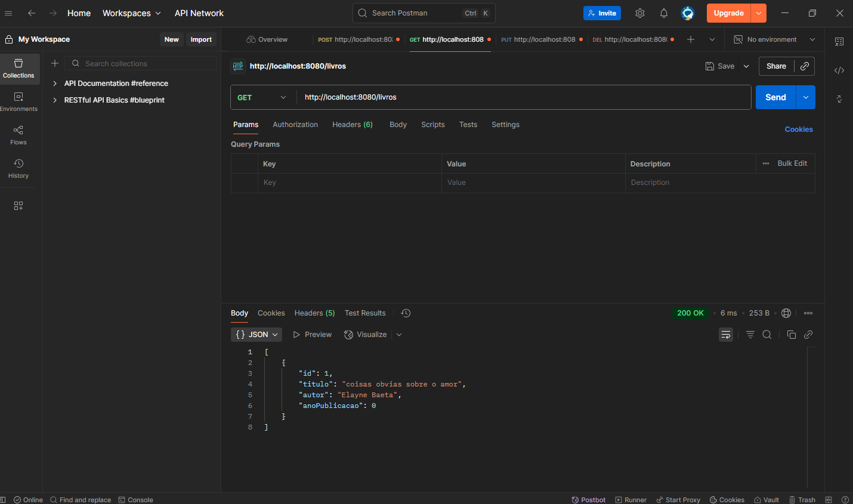Screen dimensions: 853x504
Task: Open the GET method dropdown
Action: (261, 97)
